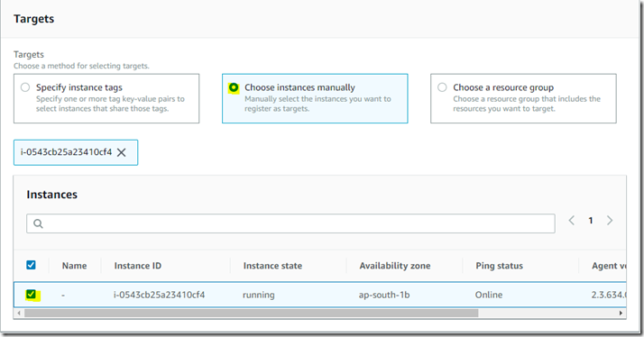
Task: Click the scrollbar right arrow
Action: [621, 314]
